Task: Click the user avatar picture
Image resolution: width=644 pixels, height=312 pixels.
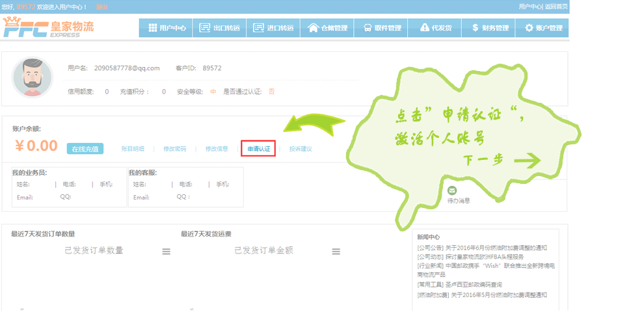Action: click(x=32, y=77)
